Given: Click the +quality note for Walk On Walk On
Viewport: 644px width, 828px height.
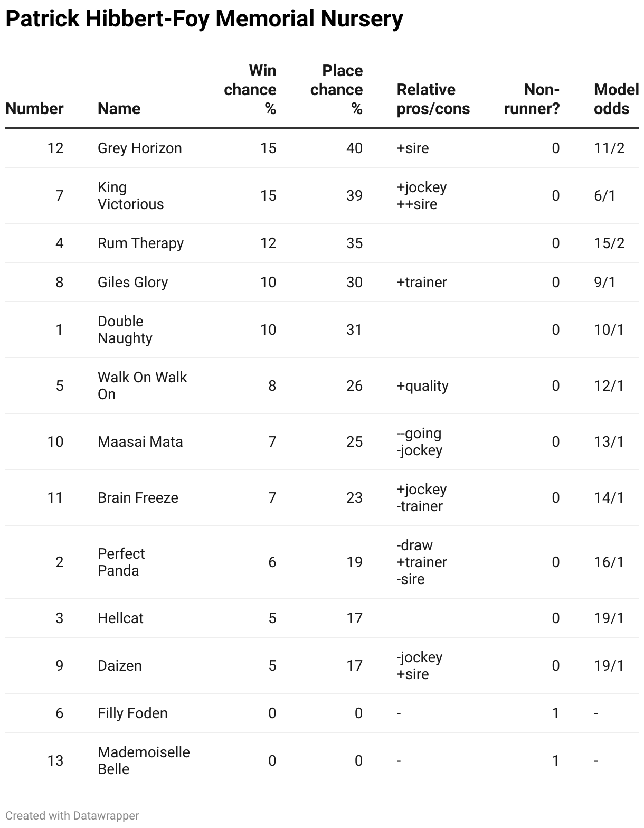Looking at the screenshot, I should 422,385.
